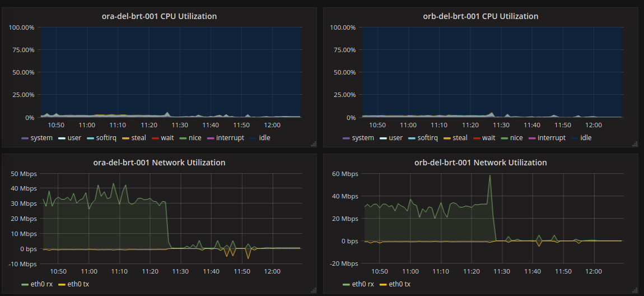Image resolution: width=644 pixels, height=296 pixels.
Task: Open color picker for softirq cyan swatch, orb CPU
Action: pyautogui.click(x=412, y=138)
